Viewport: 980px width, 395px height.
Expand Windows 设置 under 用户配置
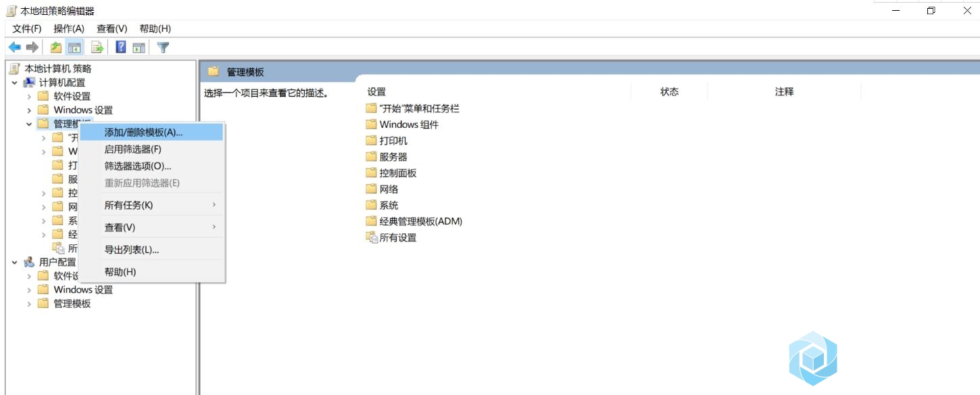pyautogui.click(x=29, y=289)
